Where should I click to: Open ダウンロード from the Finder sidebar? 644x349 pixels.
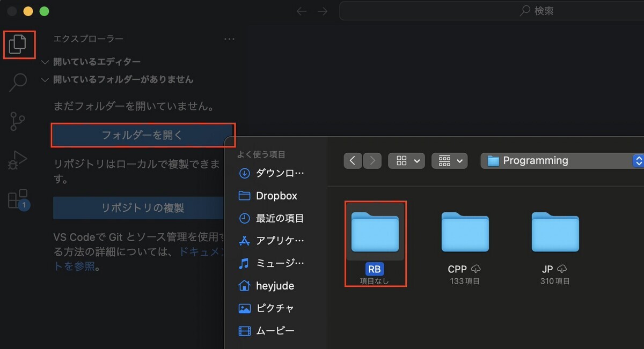274,173
